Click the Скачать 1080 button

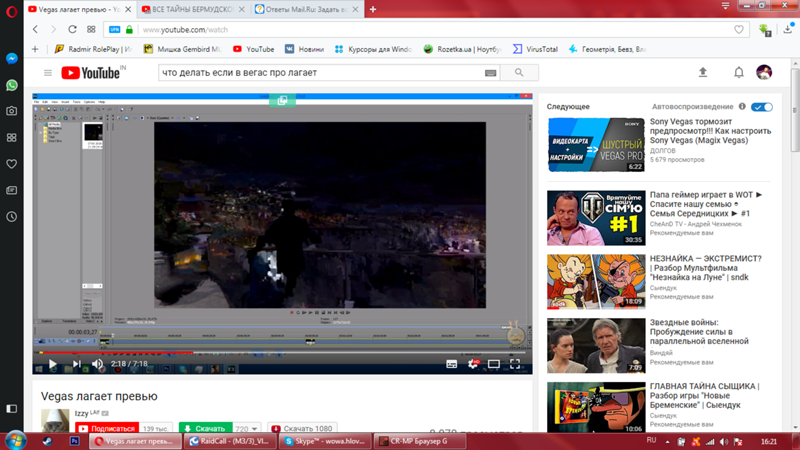pyautogui.click(x=302, y=429)
